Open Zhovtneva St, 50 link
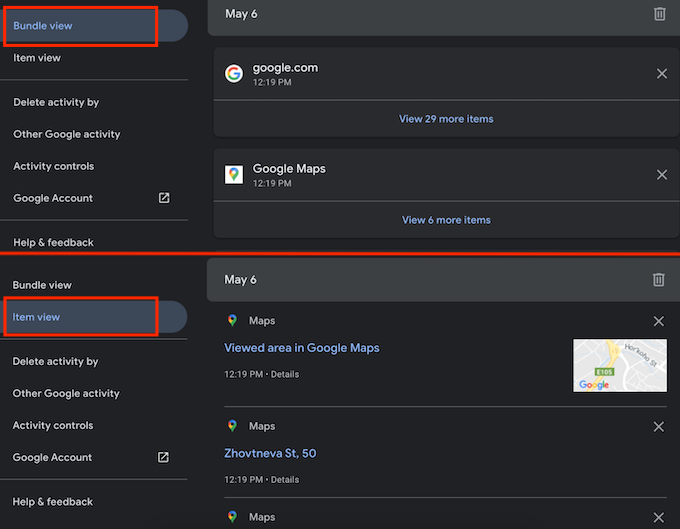The height and width of the screenshot is (529, 680). tap(270, 454)
